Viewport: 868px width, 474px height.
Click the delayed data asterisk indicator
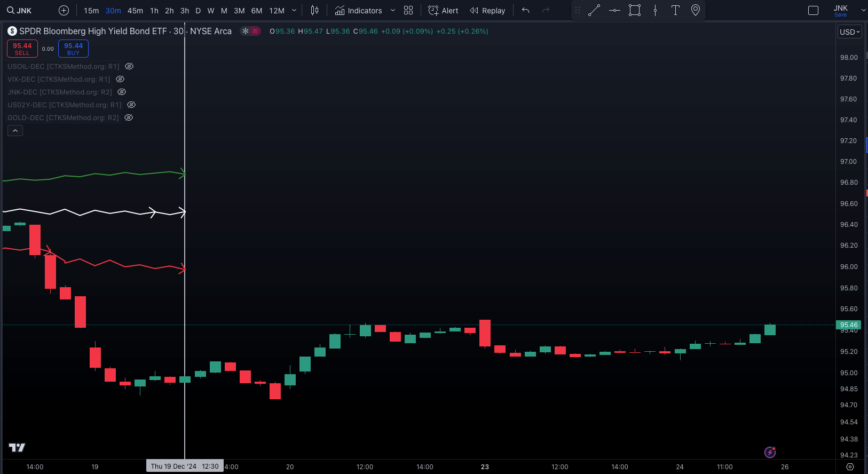[x=245, y=31]
